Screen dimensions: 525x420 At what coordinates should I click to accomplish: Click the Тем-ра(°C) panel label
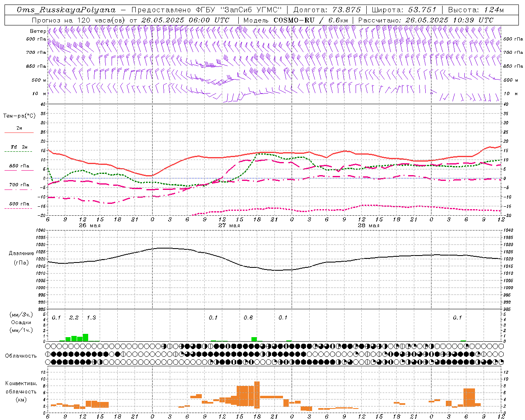coord(19,116)
